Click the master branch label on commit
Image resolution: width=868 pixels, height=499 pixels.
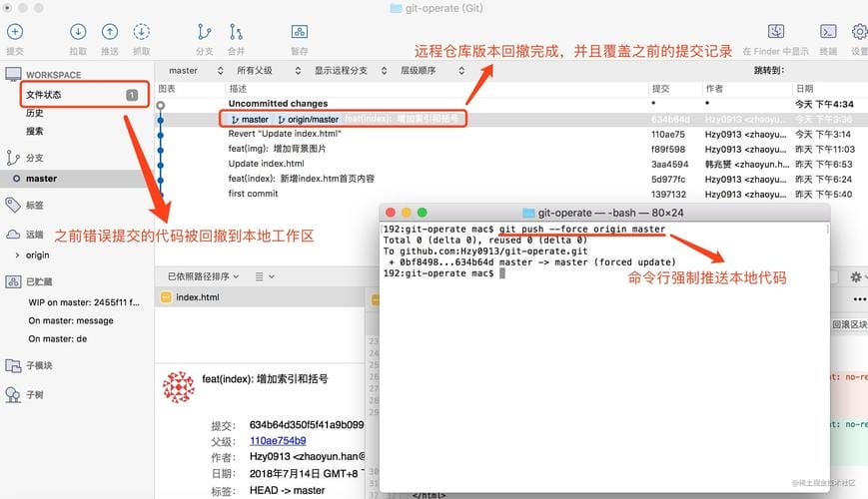pyautogui.click(x=250, y=119)
